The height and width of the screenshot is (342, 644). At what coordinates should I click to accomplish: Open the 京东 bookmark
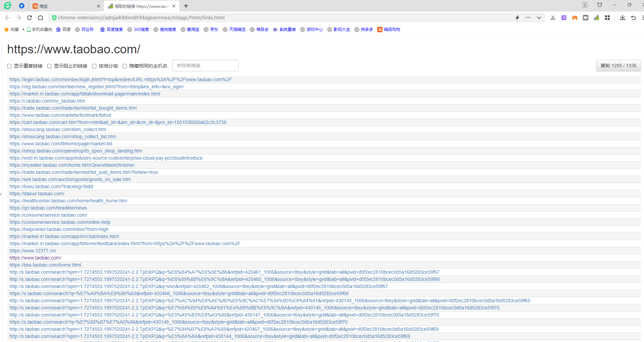click(x=211, y=30)
